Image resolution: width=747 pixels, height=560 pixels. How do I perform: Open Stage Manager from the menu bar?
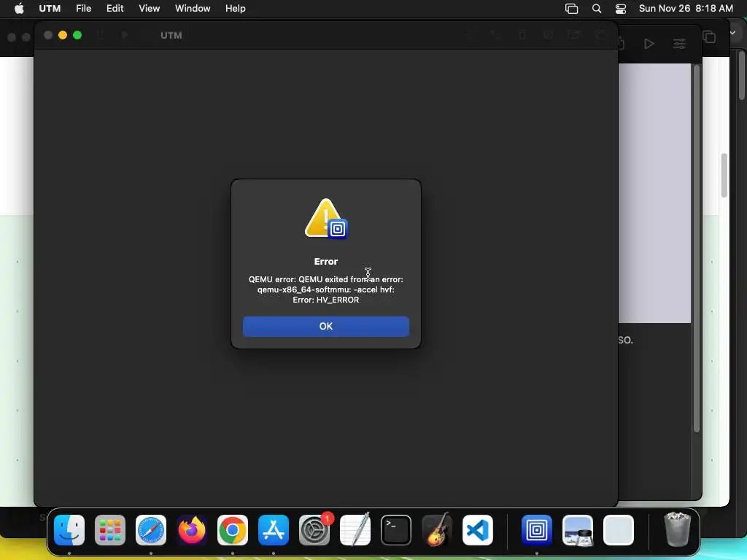pos(571,9)
